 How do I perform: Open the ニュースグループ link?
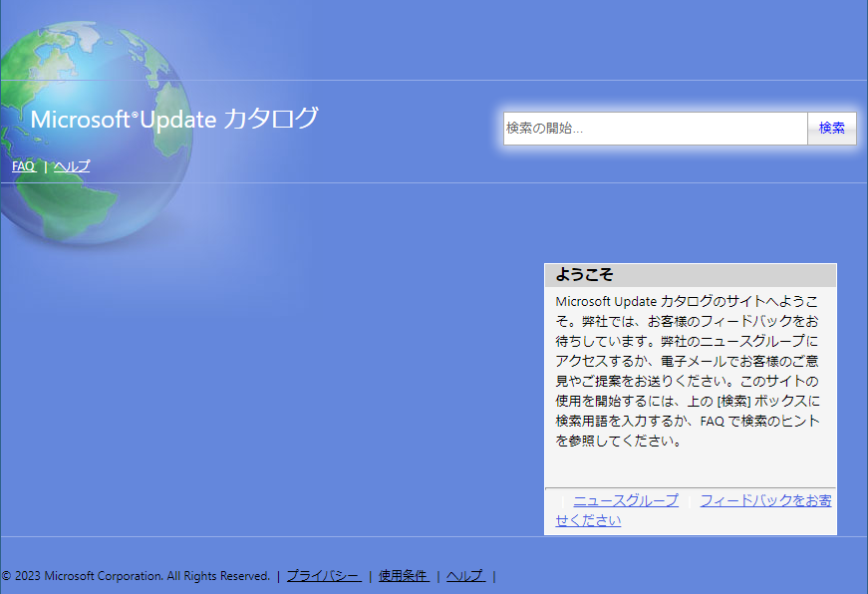626,500
